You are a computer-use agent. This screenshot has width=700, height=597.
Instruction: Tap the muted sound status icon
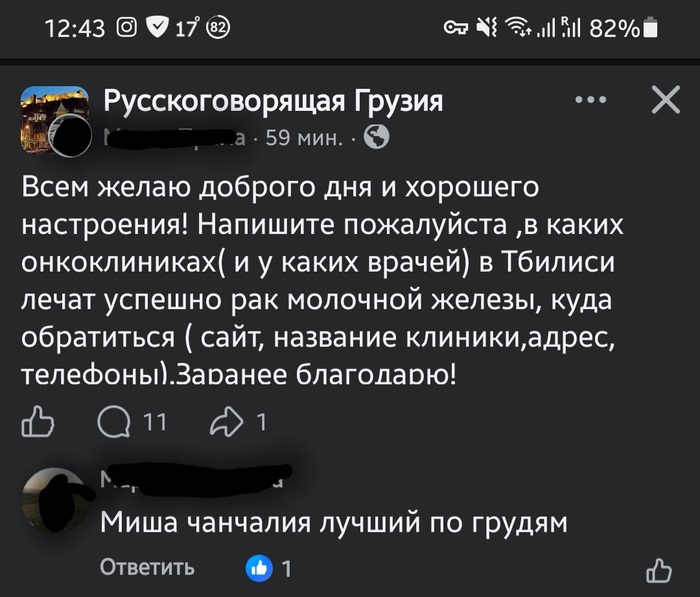point(486,29)
